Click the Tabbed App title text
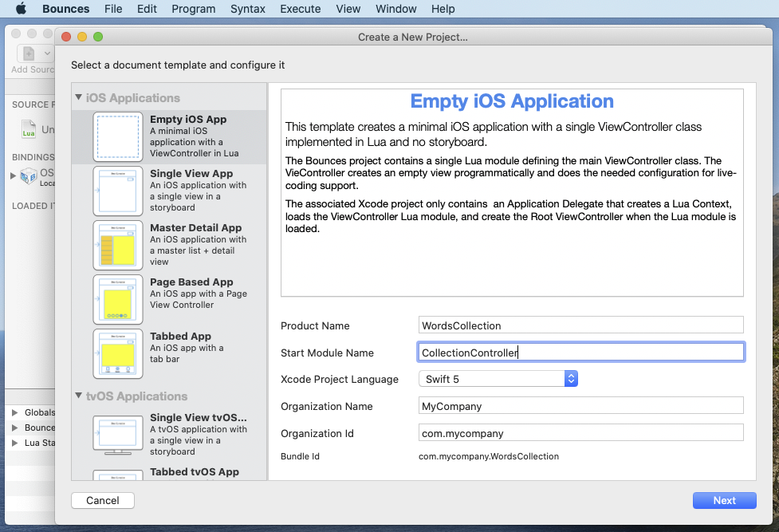The image size is (779, 532). [180, 336]
